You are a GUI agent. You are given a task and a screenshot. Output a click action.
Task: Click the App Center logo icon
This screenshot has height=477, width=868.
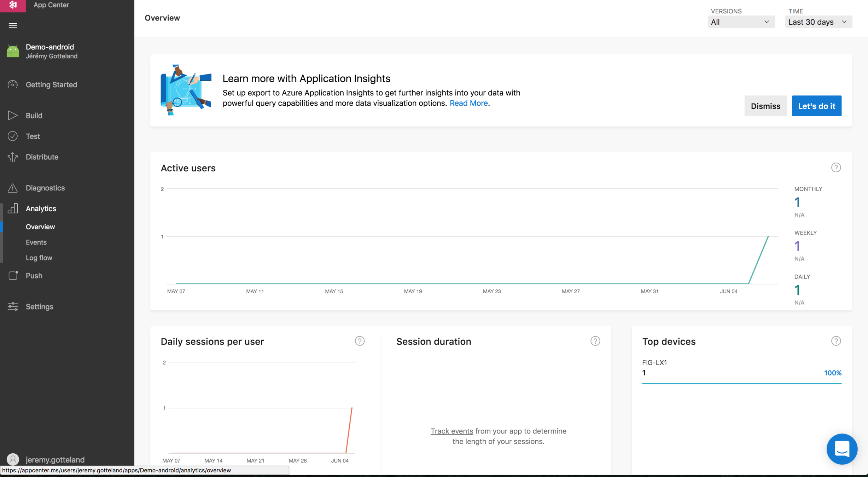click(x=13, y=5)
